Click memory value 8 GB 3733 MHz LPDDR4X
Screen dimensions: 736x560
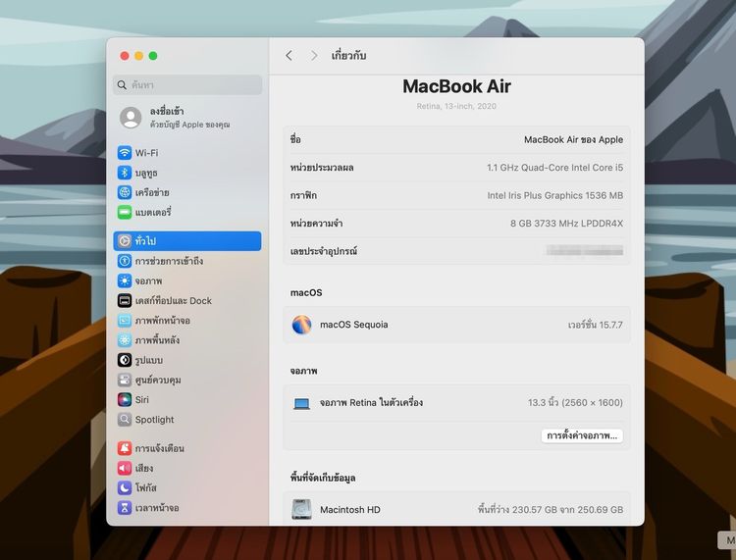tap(566, 224)
